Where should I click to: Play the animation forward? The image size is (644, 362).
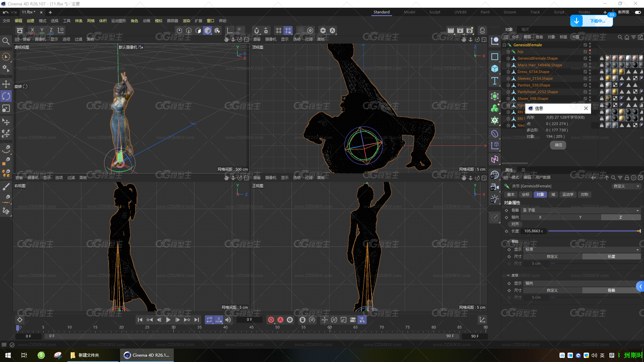click(168, 320)
